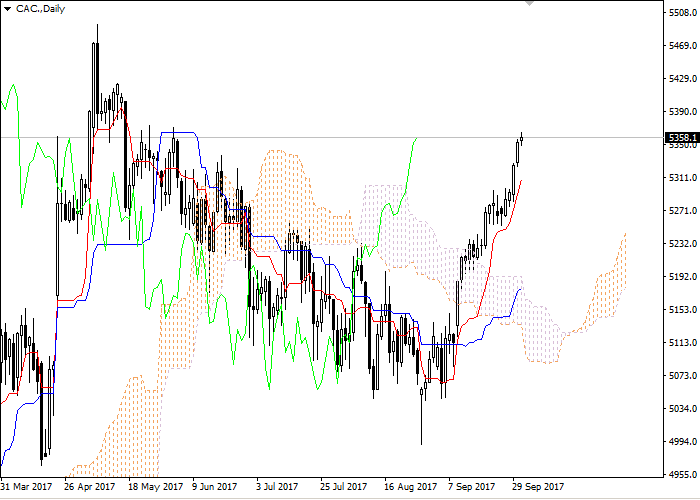Click the chart shift marker at top
The width and height of the screenshot is (700, 500).
tap(529, 3)
